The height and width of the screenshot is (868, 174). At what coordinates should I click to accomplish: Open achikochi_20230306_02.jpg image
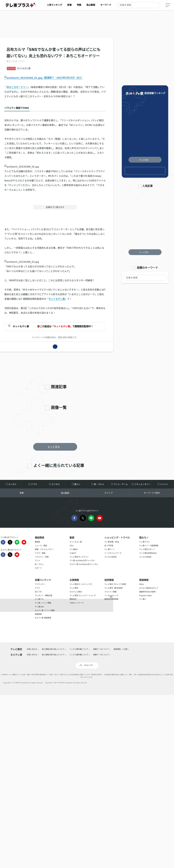tap(22, 167)
